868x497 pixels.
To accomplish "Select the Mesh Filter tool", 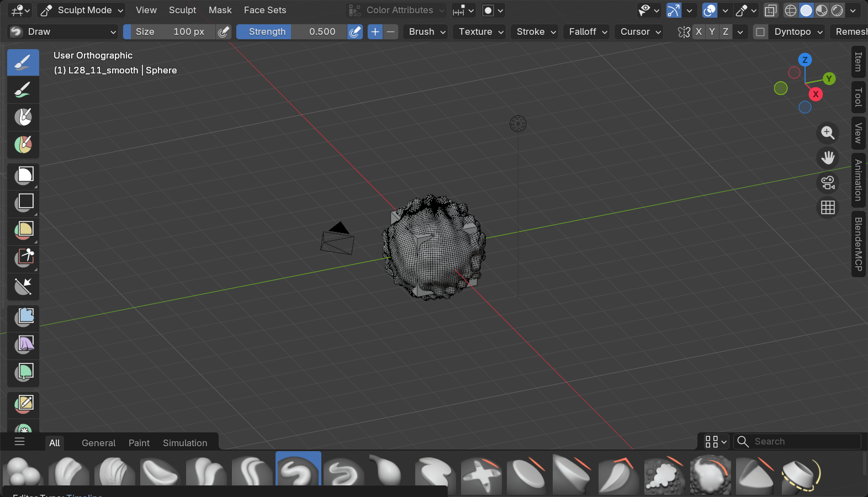I will click(23, 318).
